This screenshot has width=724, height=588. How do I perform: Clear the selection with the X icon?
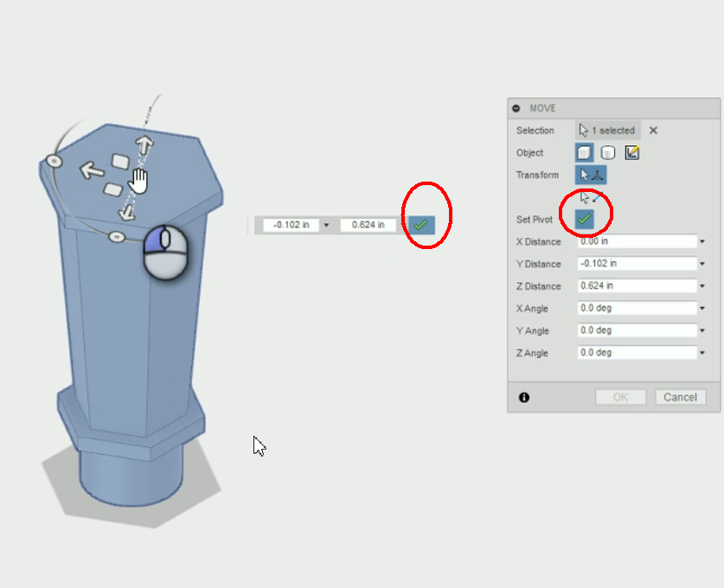click(653, 131)
